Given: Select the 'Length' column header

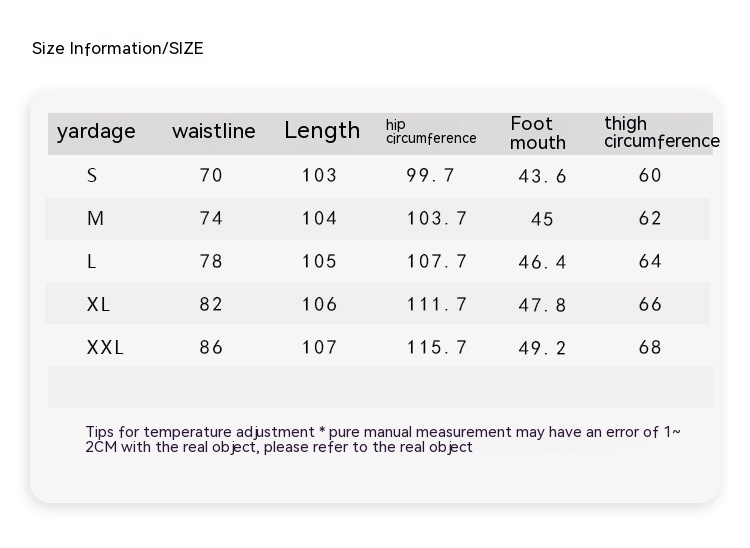Looking at the screenshot, I should click(x=322, y=130).
